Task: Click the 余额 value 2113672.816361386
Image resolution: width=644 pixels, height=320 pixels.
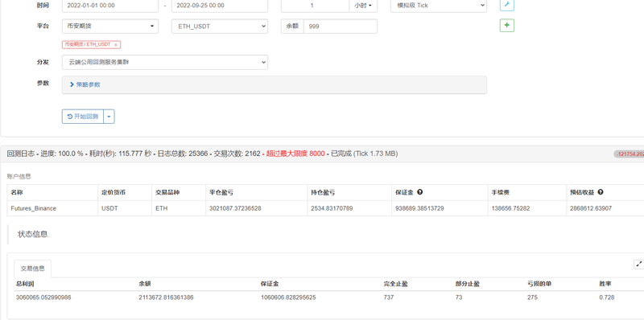Action: (x=166, y=297)
